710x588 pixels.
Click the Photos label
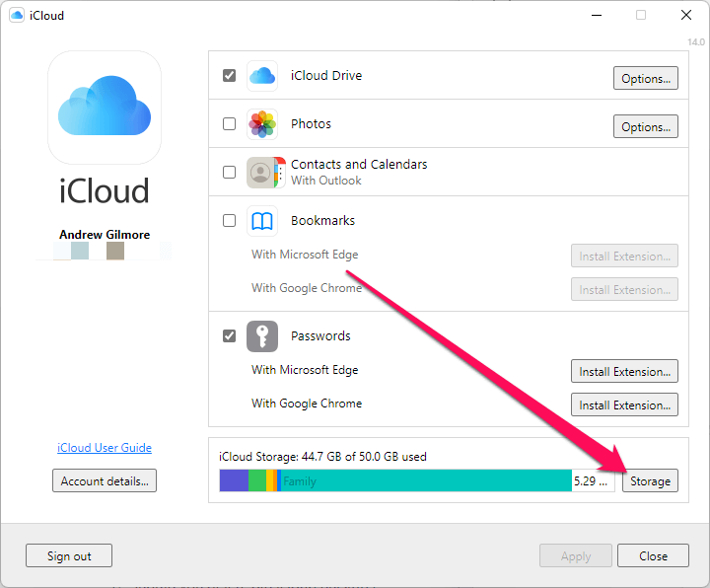(x=311, y=123)
